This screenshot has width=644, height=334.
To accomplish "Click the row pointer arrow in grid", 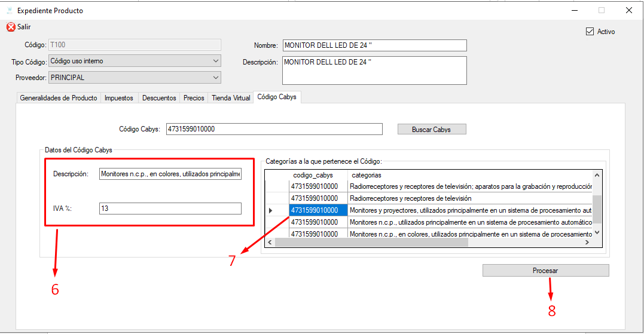I will 270,210.
